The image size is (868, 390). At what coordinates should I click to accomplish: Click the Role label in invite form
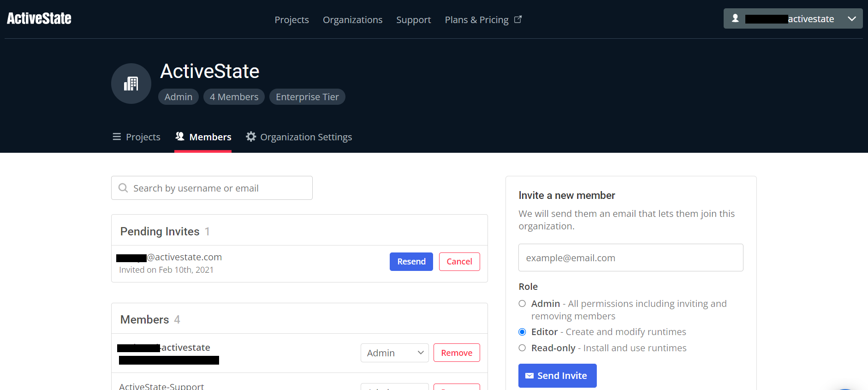click(528, 287)
